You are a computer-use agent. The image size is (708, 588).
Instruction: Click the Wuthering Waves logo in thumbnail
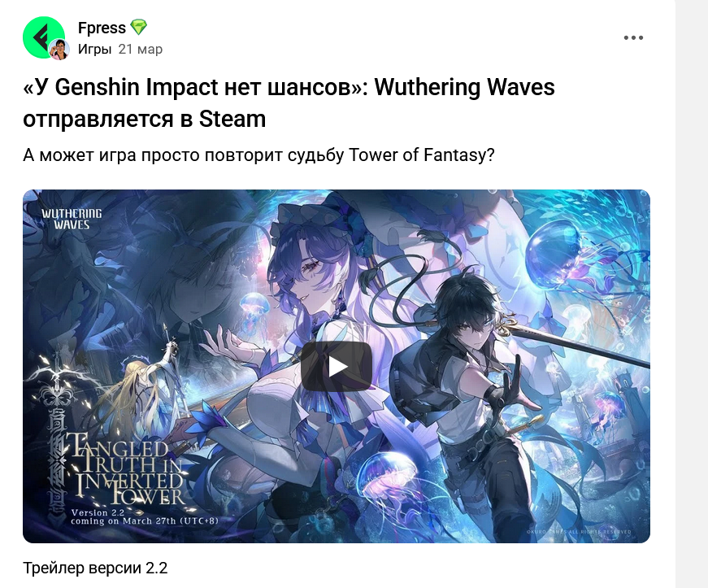(72, 219)
